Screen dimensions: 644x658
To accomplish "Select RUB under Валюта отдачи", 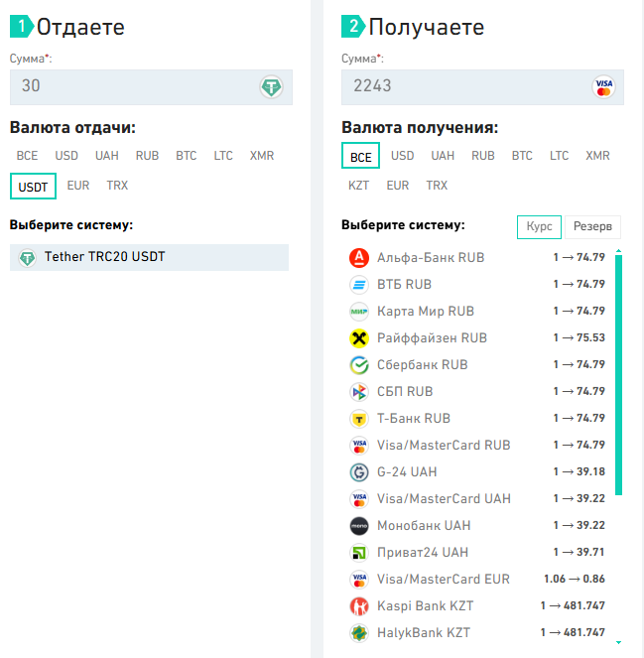I will tap(147, 156).
